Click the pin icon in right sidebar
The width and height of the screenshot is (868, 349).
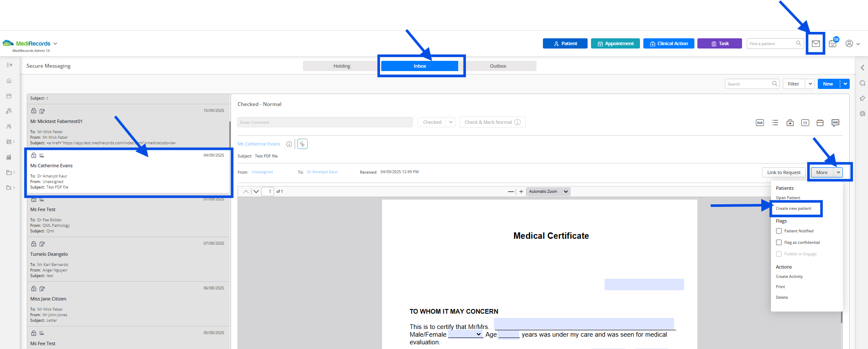(862, 98)
